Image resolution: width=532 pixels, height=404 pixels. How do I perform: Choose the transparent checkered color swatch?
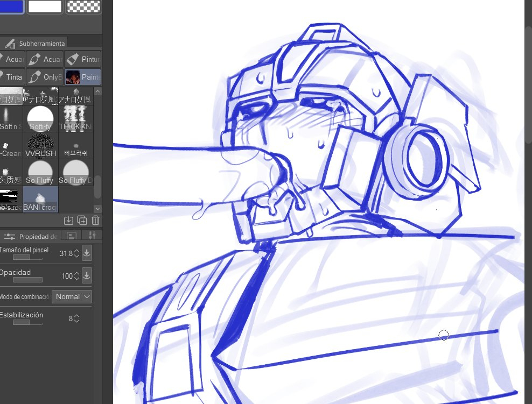[x=83, y=7]
